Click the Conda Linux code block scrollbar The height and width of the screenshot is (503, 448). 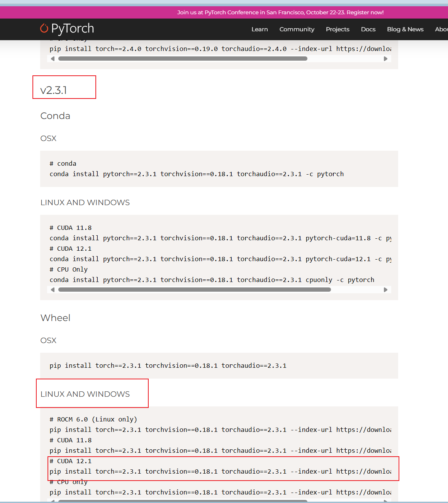tap(195, 290)
